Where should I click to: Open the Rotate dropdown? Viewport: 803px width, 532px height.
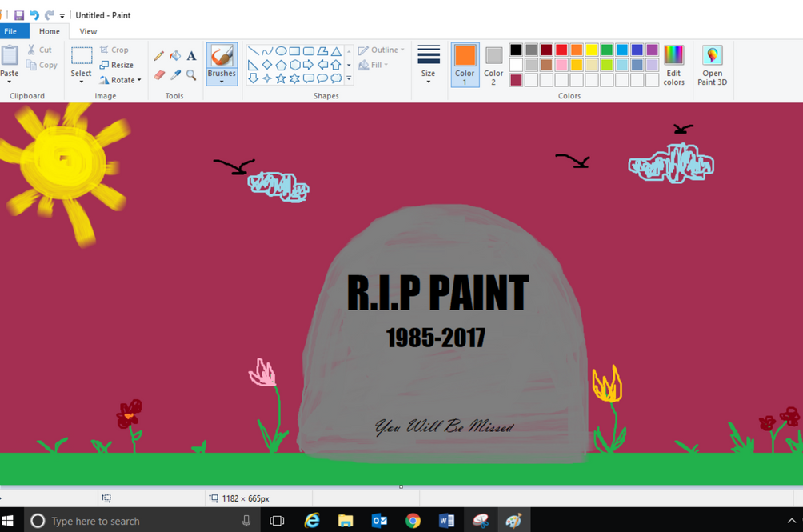[x=120, y=80]
